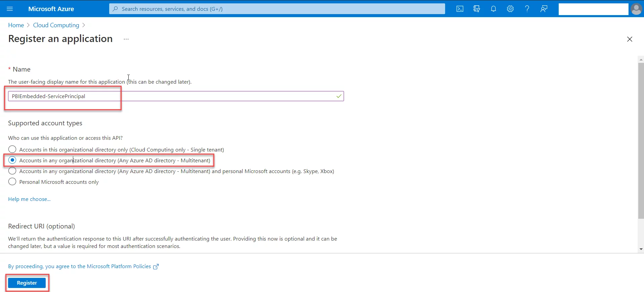Click the scrollbar up arrow

pos(641,59)
